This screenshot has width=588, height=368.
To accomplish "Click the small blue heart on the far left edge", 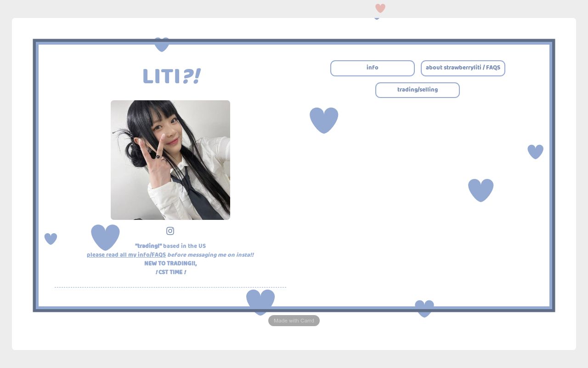I will tap(51, 239).
